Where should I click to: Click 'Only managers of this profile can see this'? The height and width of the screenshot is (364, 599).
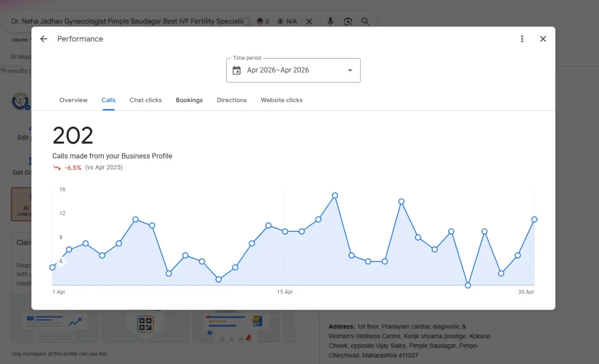[x=59, y=354]
